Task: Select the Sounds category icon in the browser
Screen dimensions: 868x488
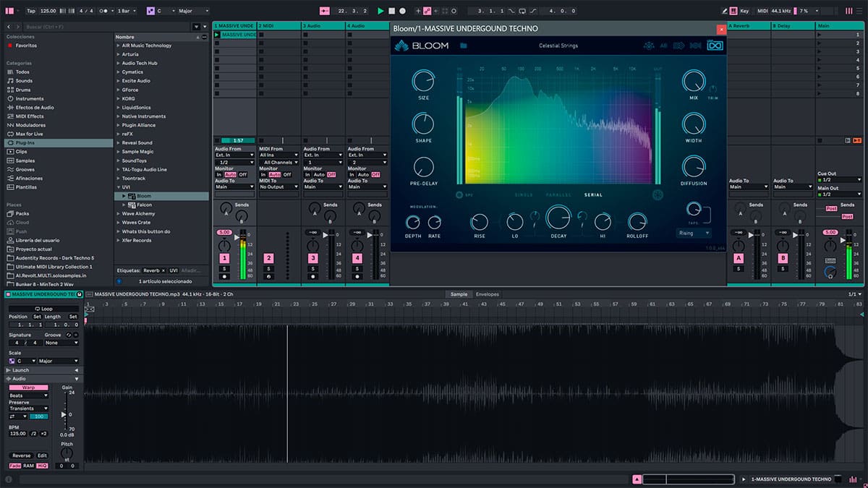Action: pos(10,81)
